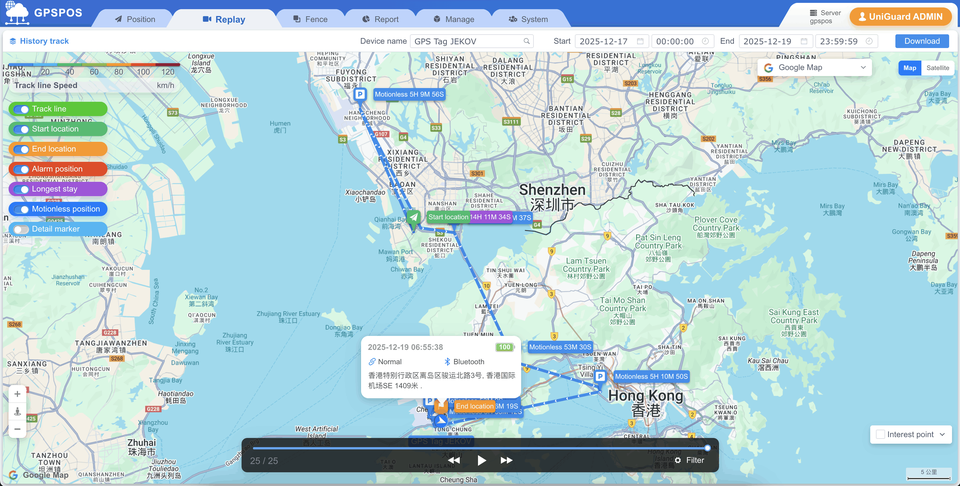Screen dimensions: 960x486
Task: Enable the Detail marker toggle
Action: tap(20, 229)
